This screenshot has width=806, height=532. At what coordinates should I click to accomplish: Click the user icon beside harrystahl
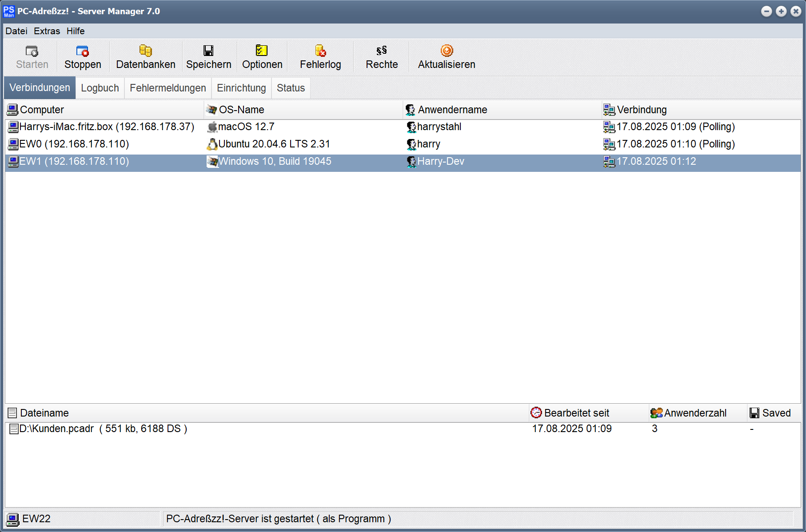(x=411, y=127)
